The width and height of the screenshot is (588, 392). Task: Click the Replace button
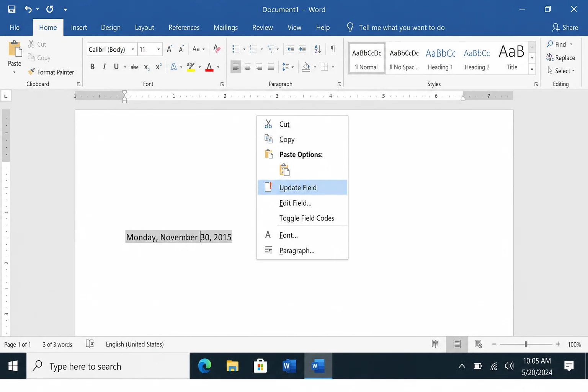560,58
